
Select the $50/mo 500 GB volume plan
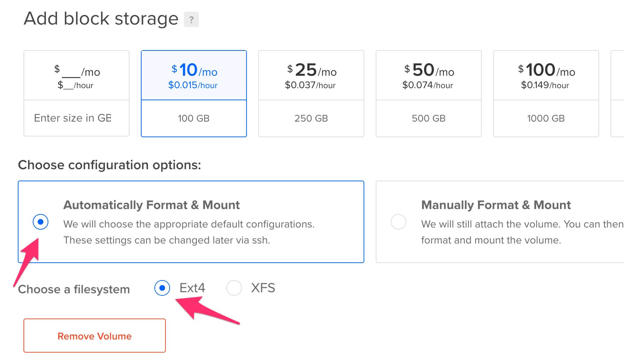tap(429, 93)
